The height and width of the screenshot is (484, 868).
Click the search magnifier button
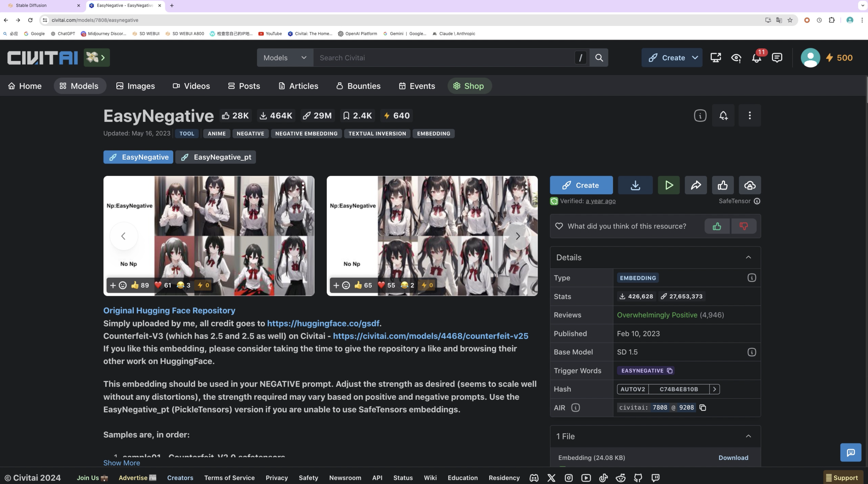click(x=599, y=58)
